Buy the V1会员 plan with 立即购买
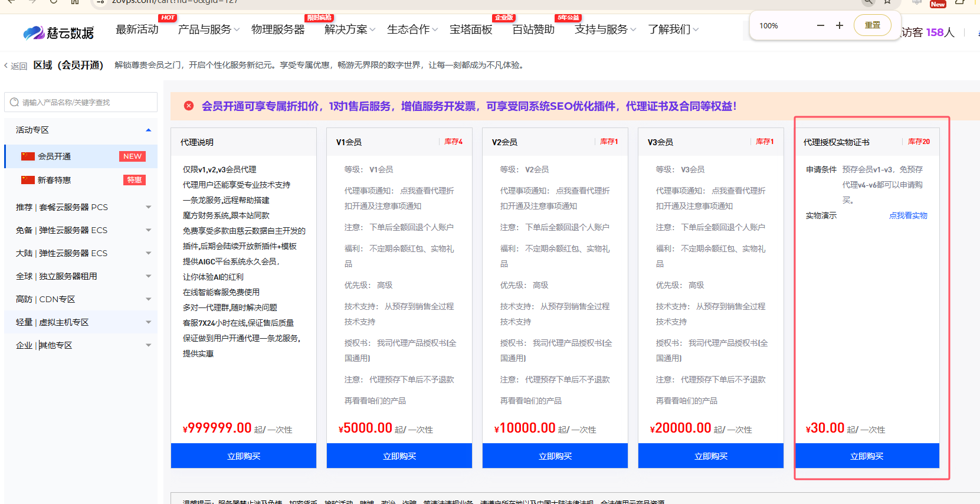 click(x=399, y=456)
